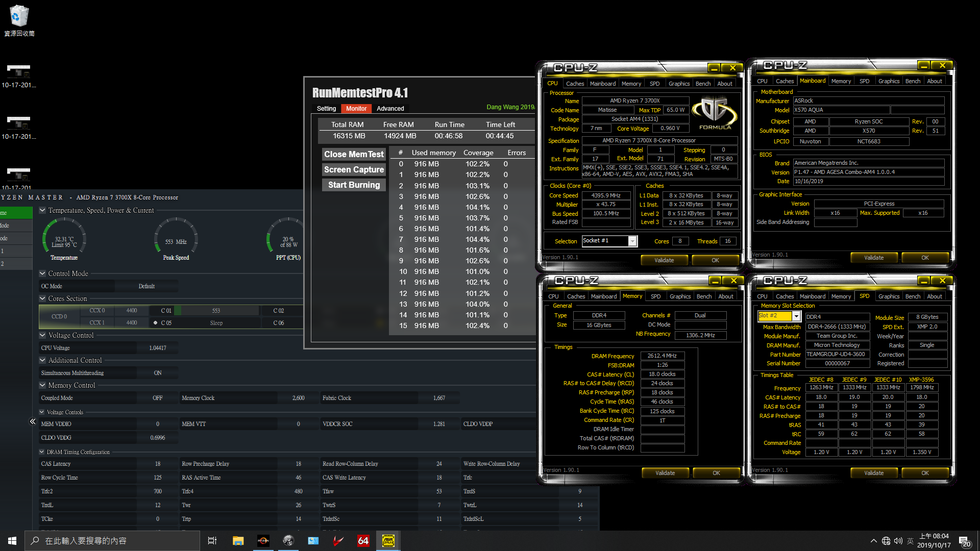Collapse the Voltage Control section

(x=42, y=335)
